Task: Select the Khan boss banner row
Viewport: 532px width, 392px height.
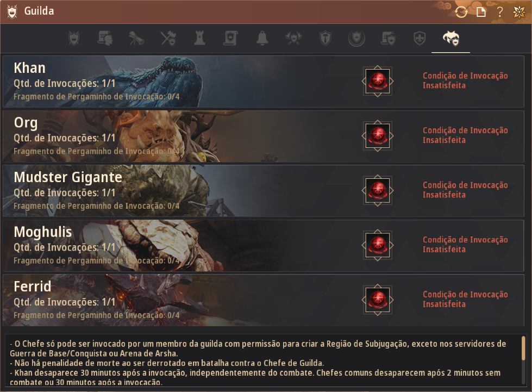Action: point(264,82)
